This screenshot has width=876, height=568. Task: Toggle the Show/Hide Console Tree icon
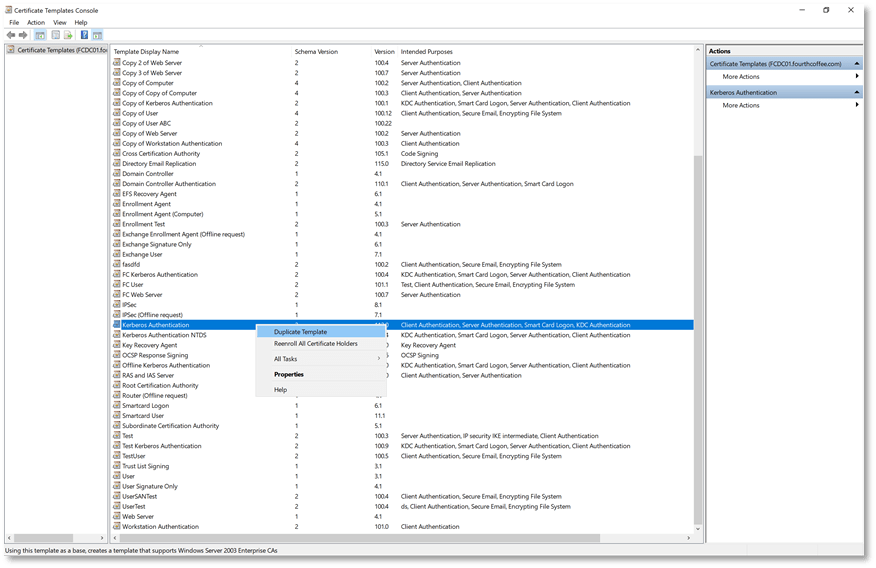pyautogui.click(x=41, y=35)
